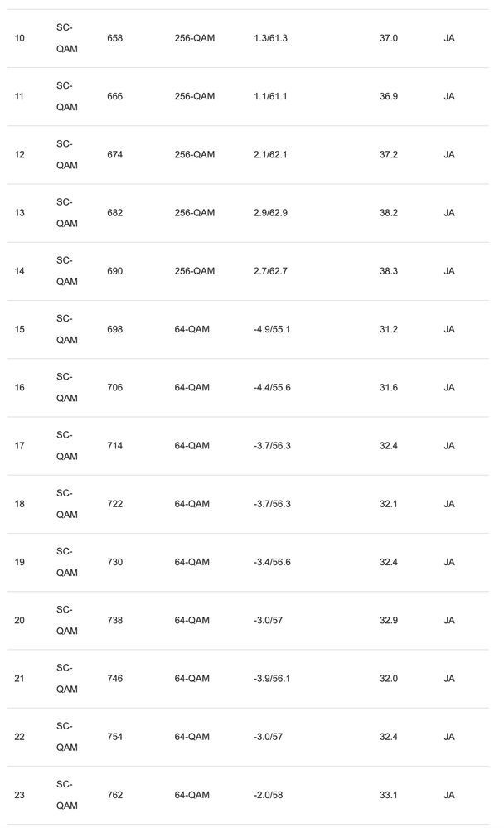Select the SC-QAM type for channel 19
504x828 pixels.
pos(67,562)
